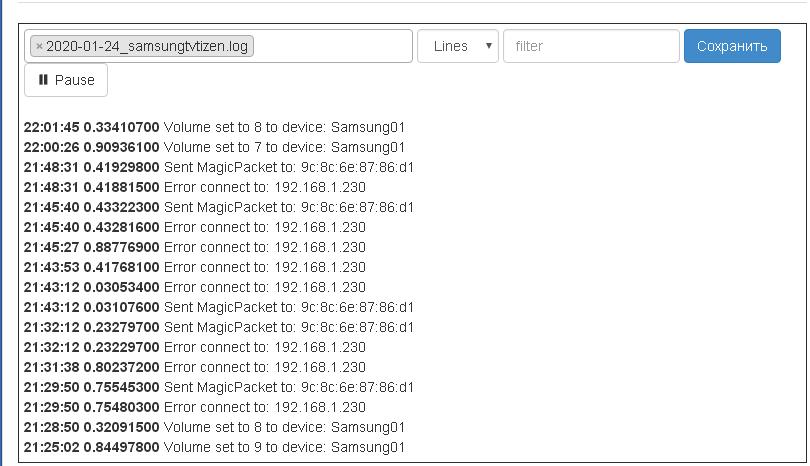Image resolution: width=810 pixels, height=466 pixels.
Task: Open the Lines dropdown
Action: [458, 46]
